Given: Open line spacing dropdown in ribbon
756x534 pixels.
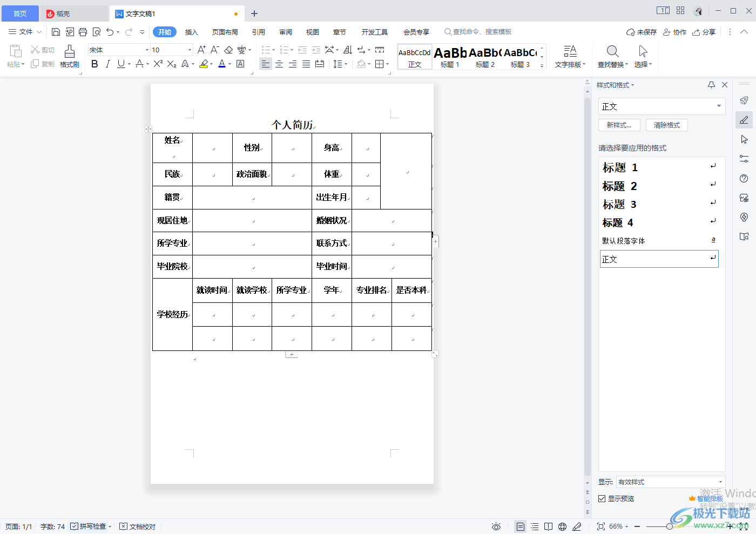Looking at the screenshot, I should [340, 64].
